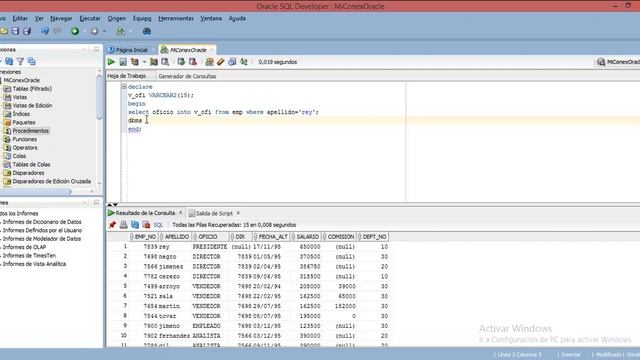Screen dimensions: 640x360
Task: Open Informes Definidos por el Usuario
Action: (x=42, y=230)
